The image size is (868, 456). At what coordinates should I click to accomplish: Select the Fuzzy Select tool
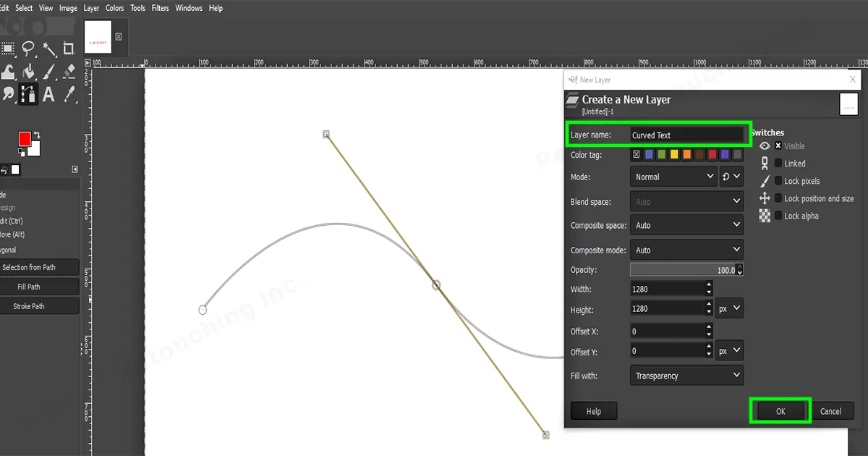tap(48, 48)
